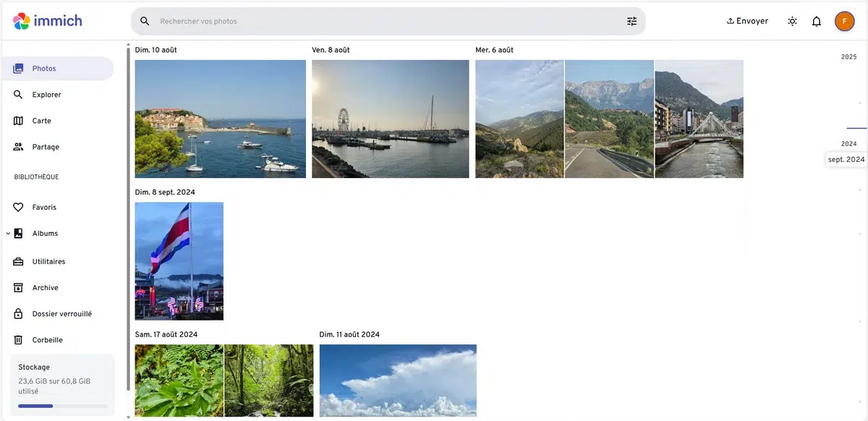Click Envoyer upload button
Screen dimensions: 868x421
747,21
